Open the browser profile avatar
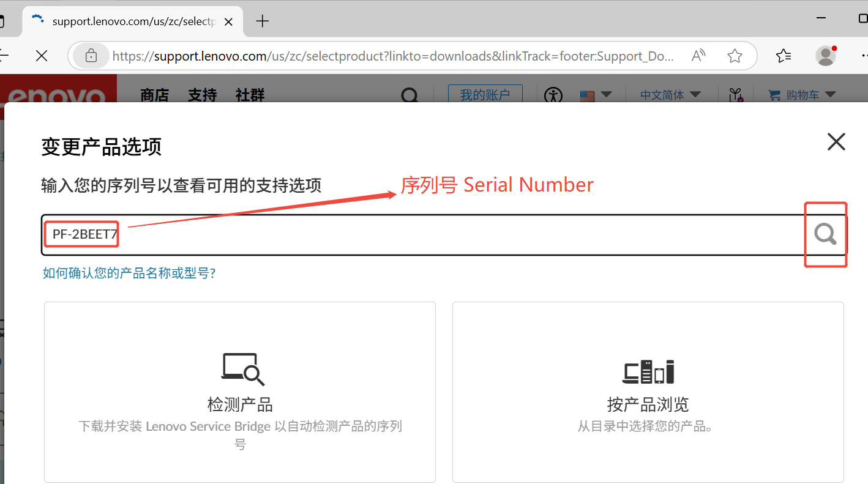 826,56
